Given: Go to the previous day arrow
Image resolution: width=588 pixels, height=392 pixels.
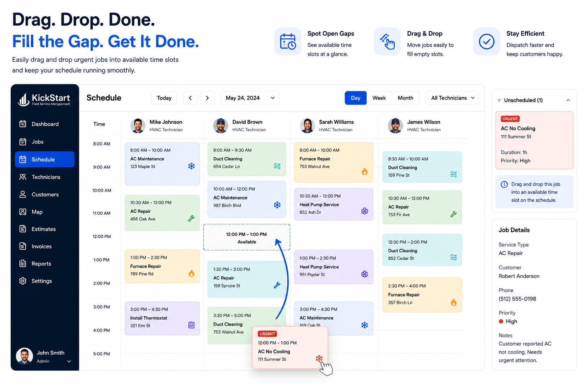Looking at the screenshot, I should click(190, 98).
